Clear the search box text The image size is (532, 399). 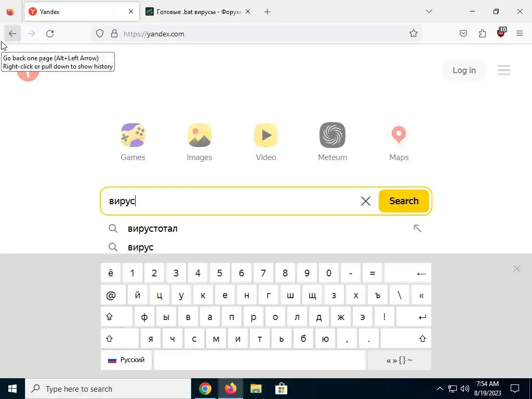[366, 201]
